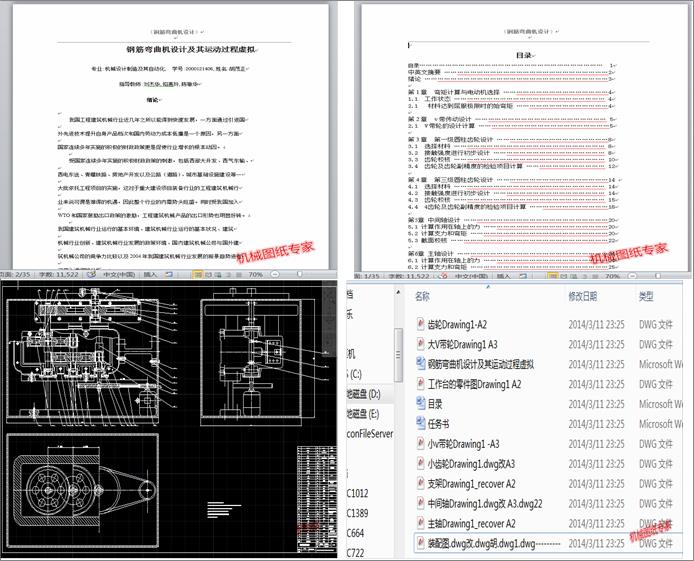Toggle 插入 insert mode in left Word status bar

pos(150,274)
